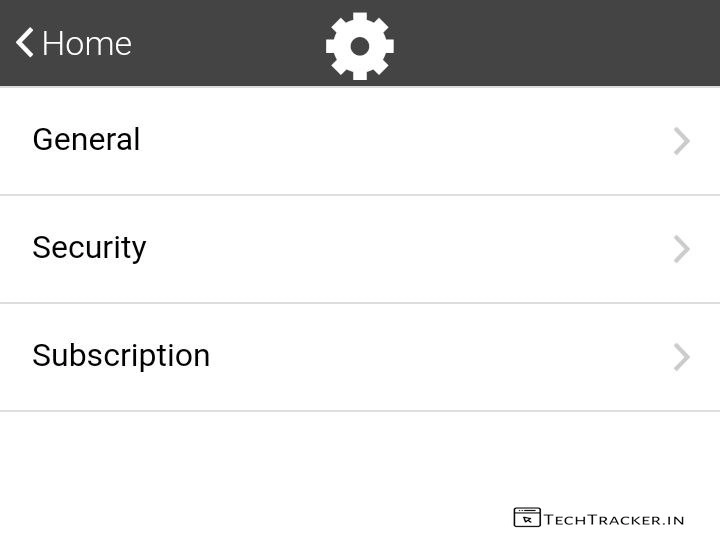Tap the arrow icon on Security row
The image size is (720, 540).
682,249
